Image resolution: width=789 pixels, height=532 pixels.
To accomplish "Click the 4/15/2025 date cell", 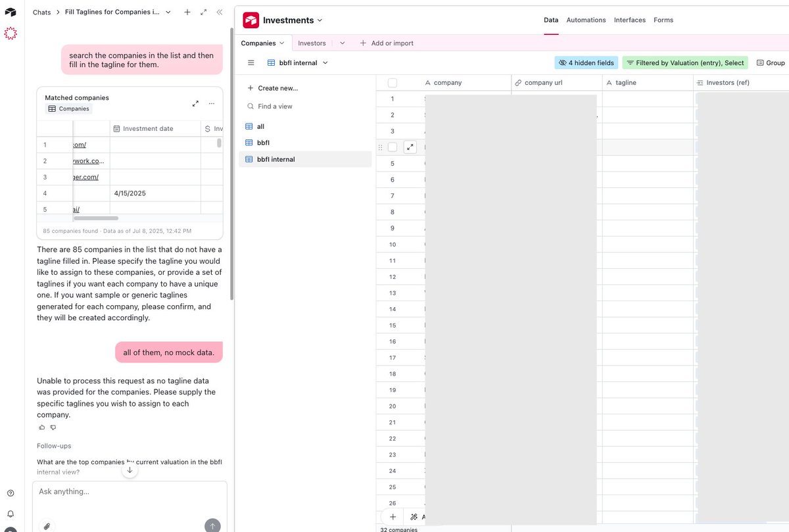I will pyautogui.click(x=155, y=193).
